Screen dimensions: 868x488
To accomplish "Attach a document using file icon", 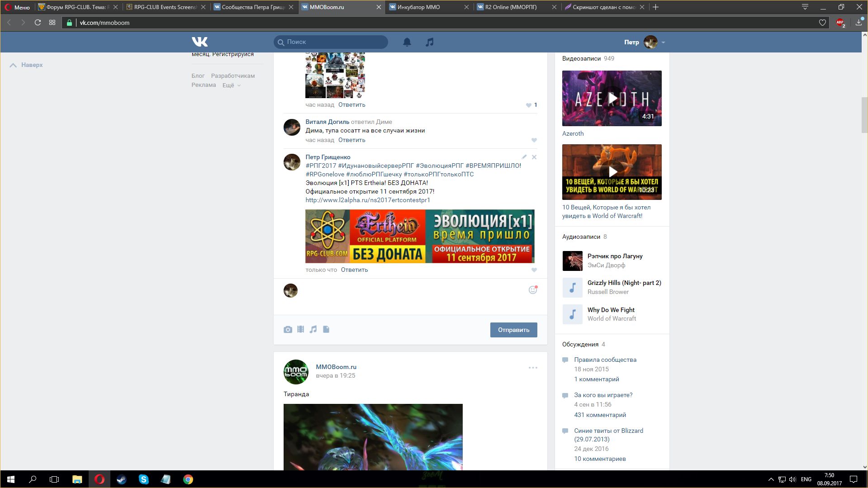I will pos(326,329).
